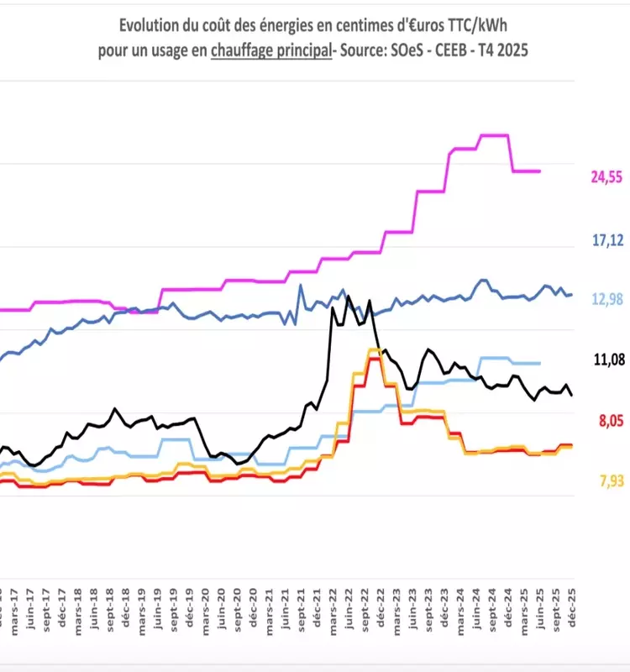Click the chart title text
Viewport: 630px width, 672px height.
point(316,24)
